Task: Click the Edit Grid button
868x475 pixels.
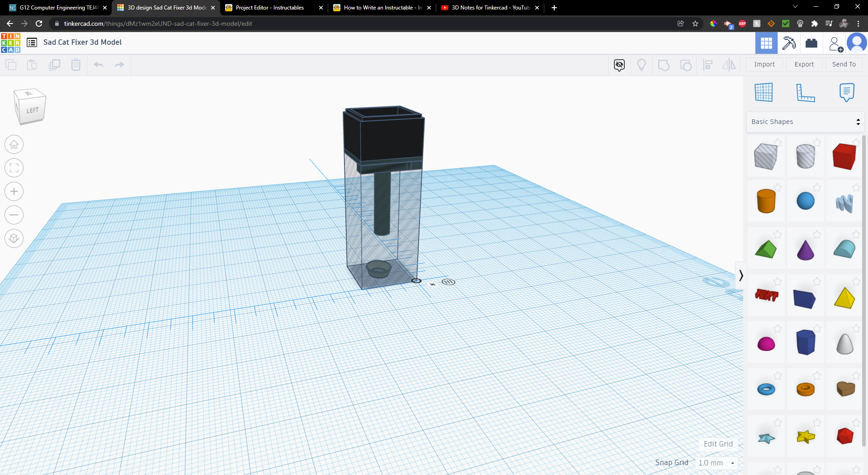Action: point(718,444)
